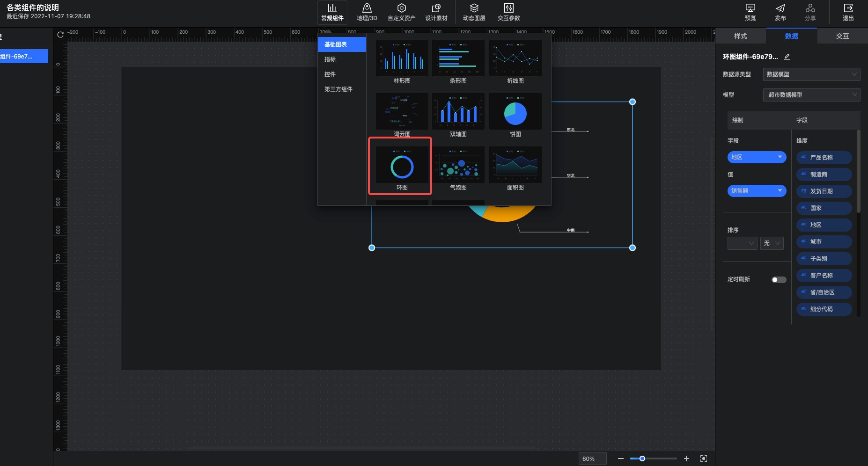Select the 省/自治区 dimension field
868x466 pixels.
click(x=824, y=292)
